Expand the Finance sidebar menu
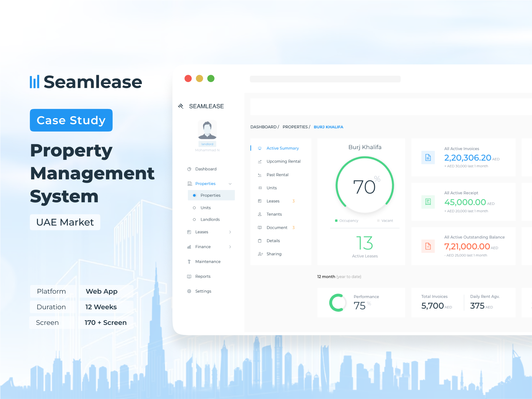This screenshot has width=532, height=399. tap(230, 247)
